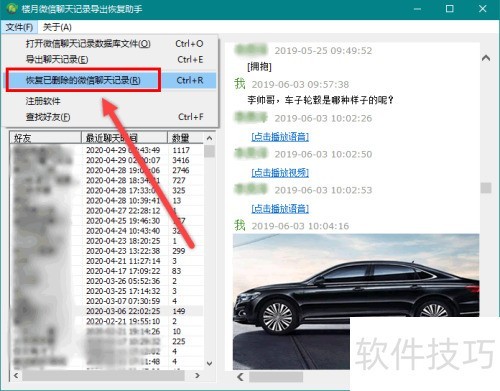Select the row 2020-04-17 17:09:22
The image size is (500, 391).
click(107, 271)
